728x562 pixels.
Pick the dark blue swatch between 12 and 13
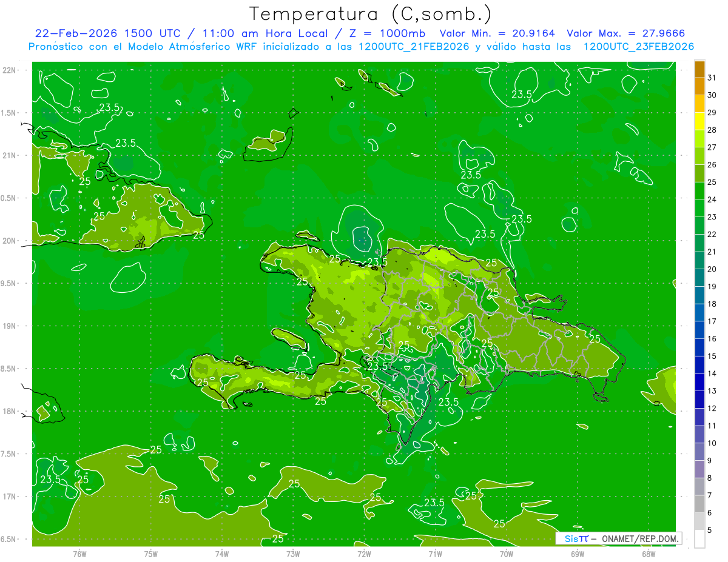(699, 400)
